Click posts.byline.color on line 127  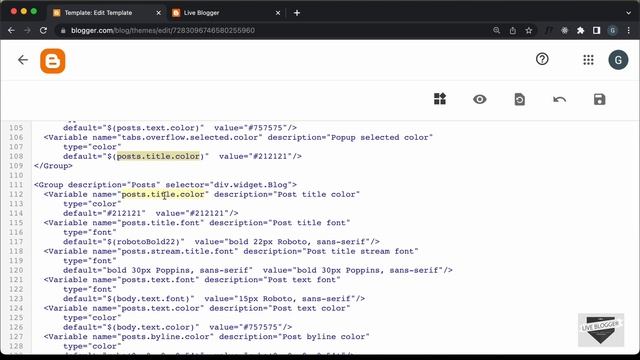coord(165,337)
